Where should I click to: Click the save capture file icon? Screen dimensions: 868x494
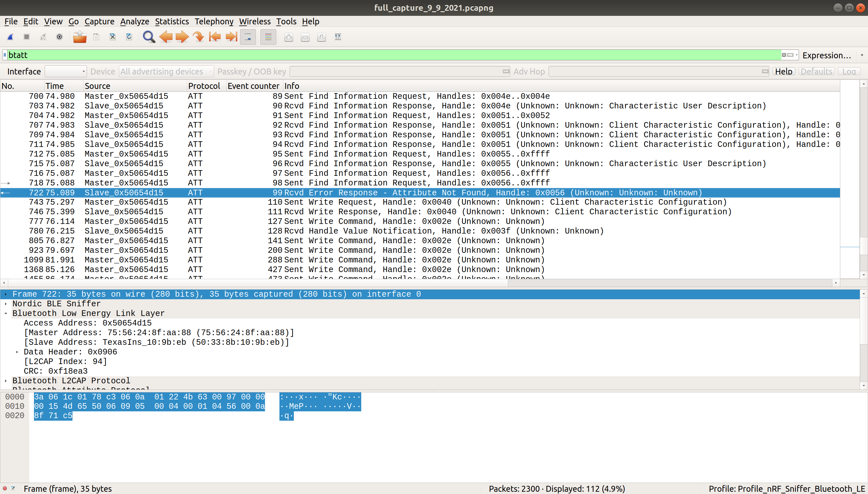click(x=96, y=37)
